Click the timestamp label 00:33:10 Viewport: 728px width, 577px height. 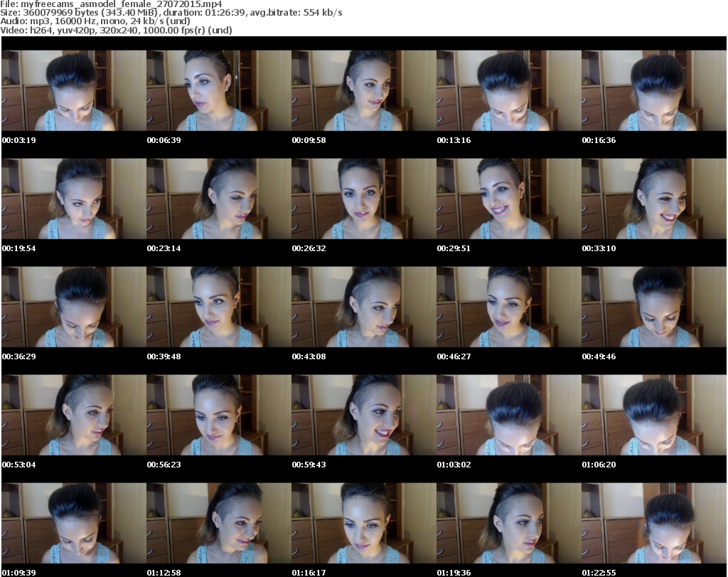pyautogui.click(x=599, y=248)
